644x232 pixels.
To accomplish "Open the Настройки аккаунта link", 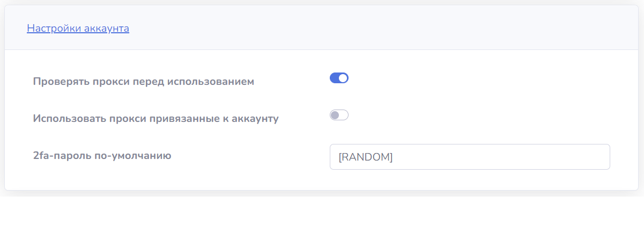I will point(78,28).
